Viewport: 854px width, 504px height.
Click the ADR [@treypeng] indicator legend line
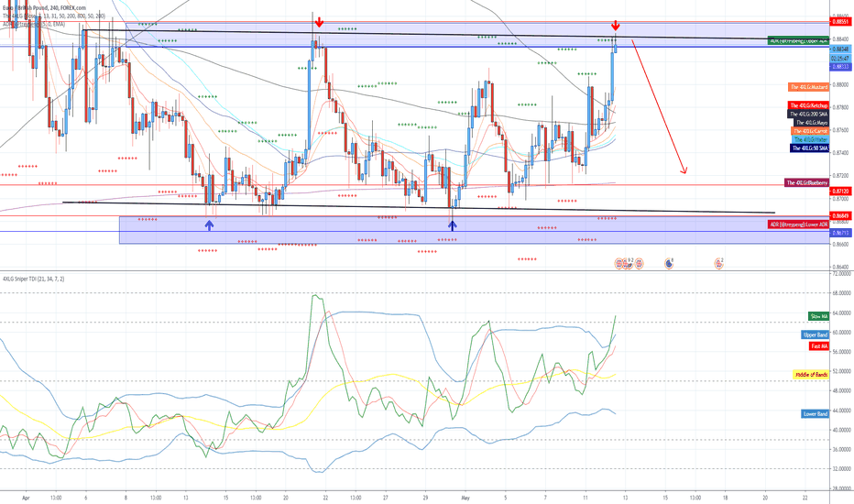[34, 25]
